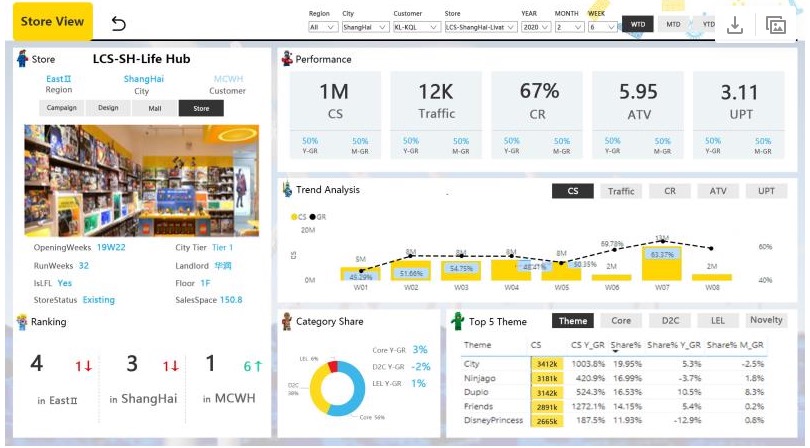The height and width of the screenshot is (448, 810).
Task: Click the cactus icon by Top 5 Theme
Action: tap(458, 321)
